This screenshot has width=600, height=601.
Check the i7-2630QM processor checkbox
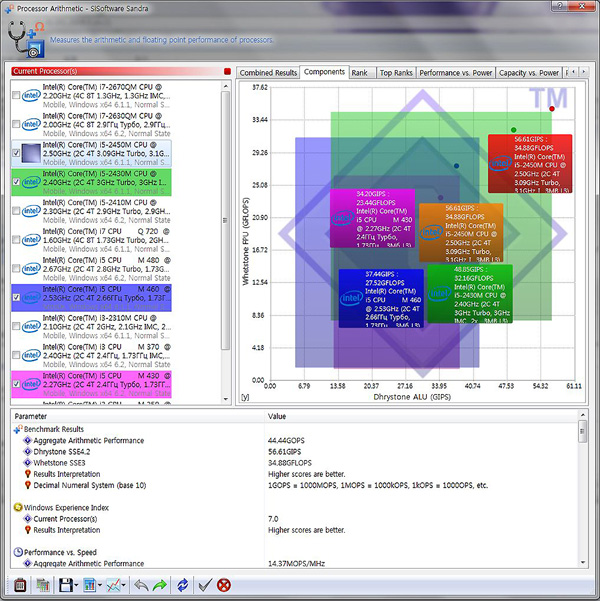tap(16, 124)
